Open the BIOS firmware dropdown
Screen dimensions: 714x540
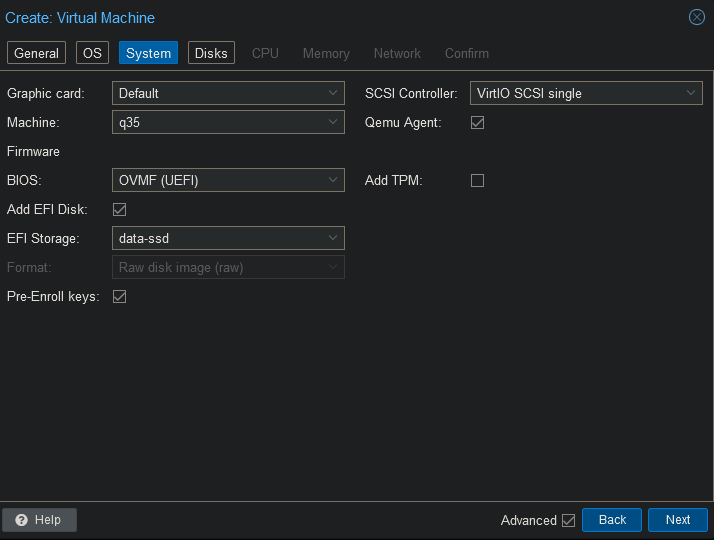tap(333, 180)
